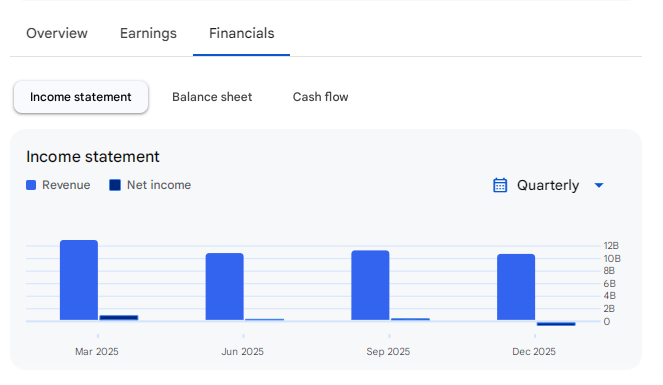Click the Net income legend swatch
Viewport: 663px width, 385px height.
(x=115, y=185)
